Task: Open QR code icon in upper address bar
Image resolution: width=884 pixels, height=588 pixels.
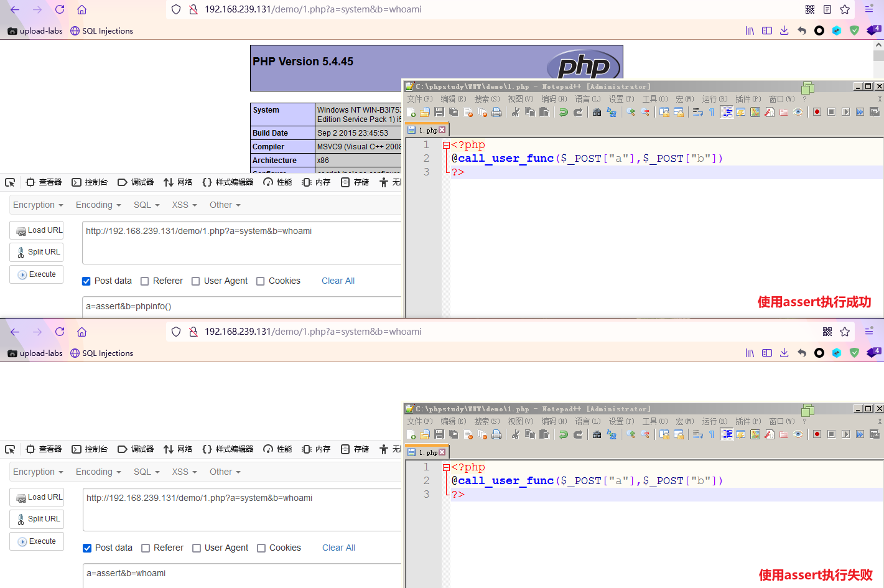Action: 810,9
